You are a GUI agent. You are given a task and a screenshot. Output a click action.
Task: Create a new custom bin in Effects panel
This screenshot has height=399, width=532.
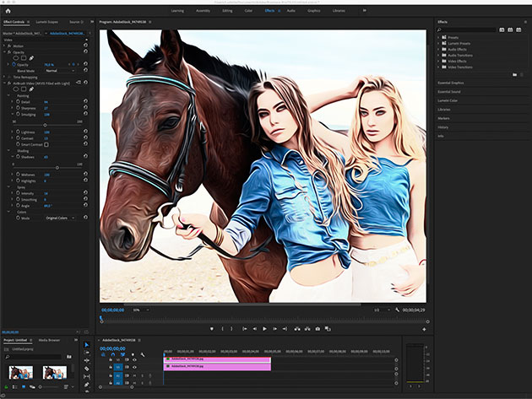(x=514, y=74)
